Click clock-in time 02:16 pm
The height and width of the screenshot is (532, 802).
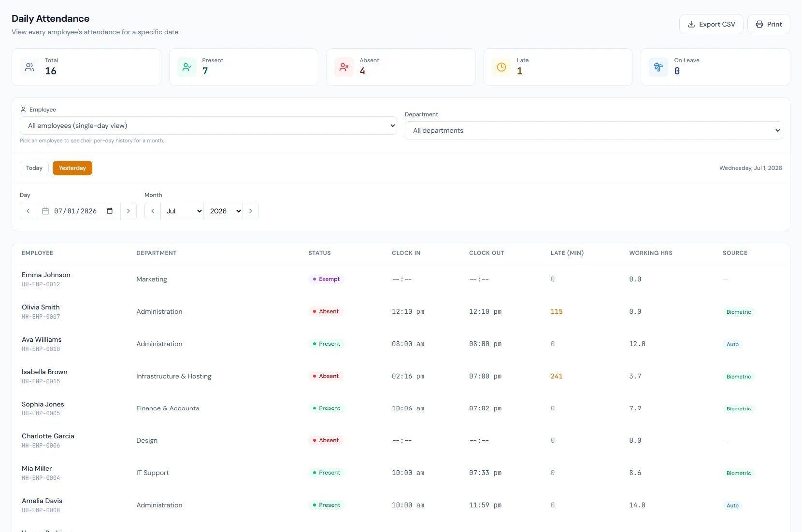(408, 376)
